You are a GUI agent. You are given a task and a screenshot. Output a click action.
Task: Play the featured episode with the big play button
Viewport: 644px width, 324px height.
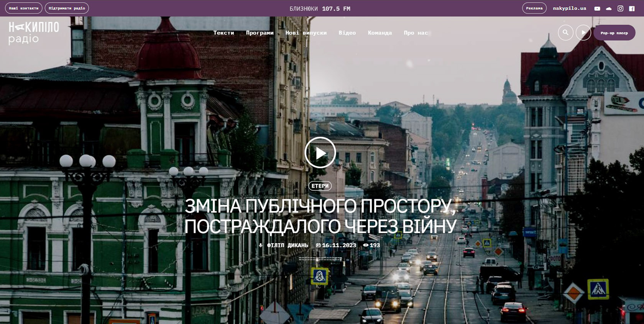click(320, 152)
